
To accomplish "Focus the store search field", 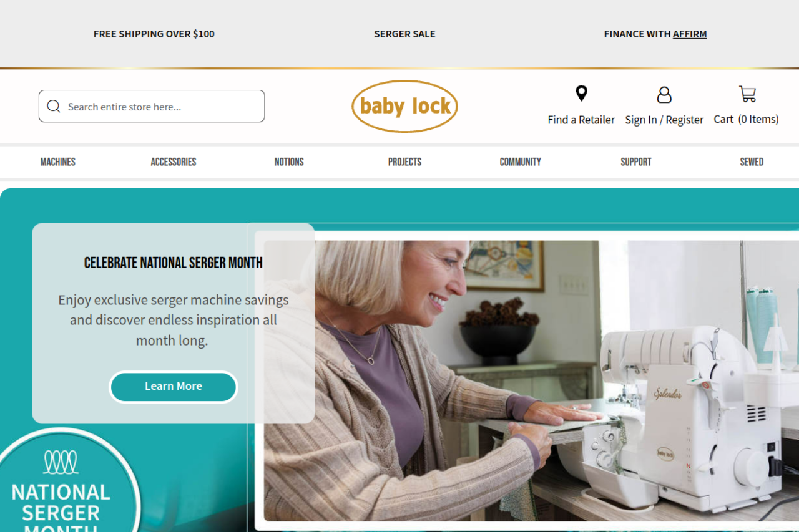I will pos(152,106).
